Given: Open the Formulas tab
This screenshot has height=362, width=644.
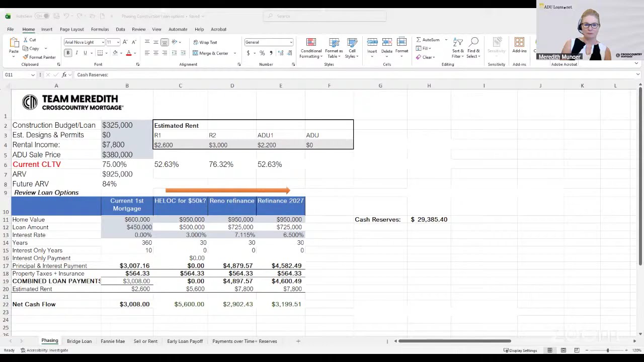Looking at the screenshot, I should (x=100, y=29).
